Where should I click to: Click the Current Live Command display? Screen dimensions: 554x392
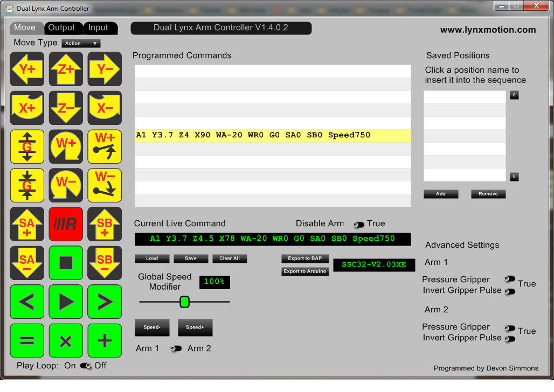tap(273, 239)
